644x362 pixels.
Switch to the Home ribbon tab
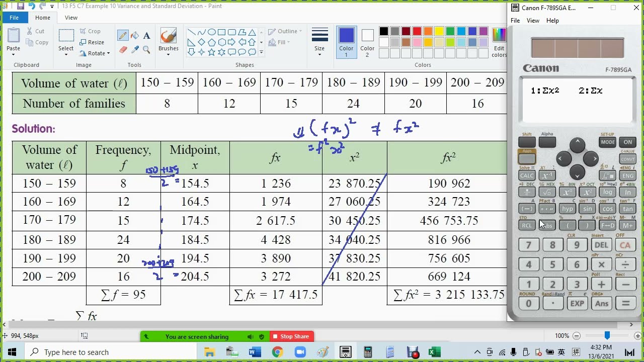click(43, 18)
